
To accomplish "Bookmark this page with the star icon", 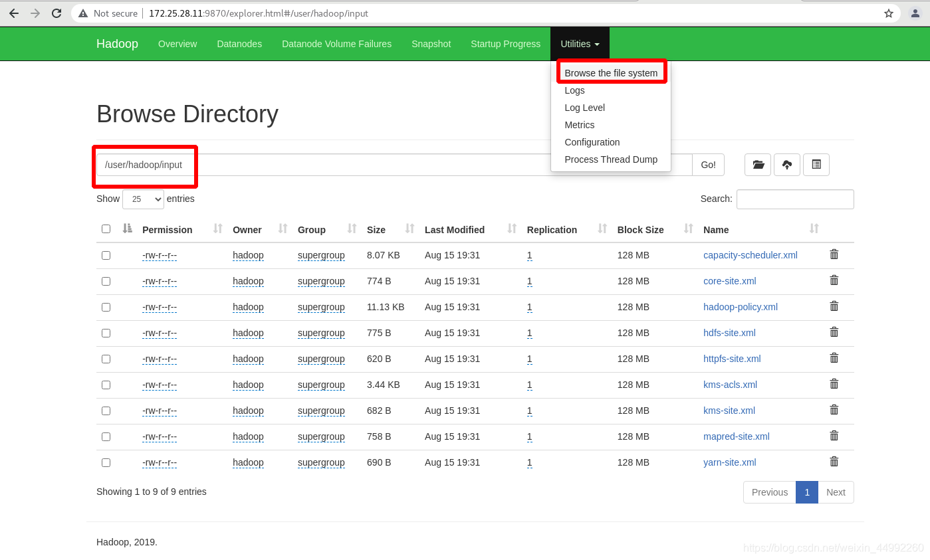I will pos(889,13).
